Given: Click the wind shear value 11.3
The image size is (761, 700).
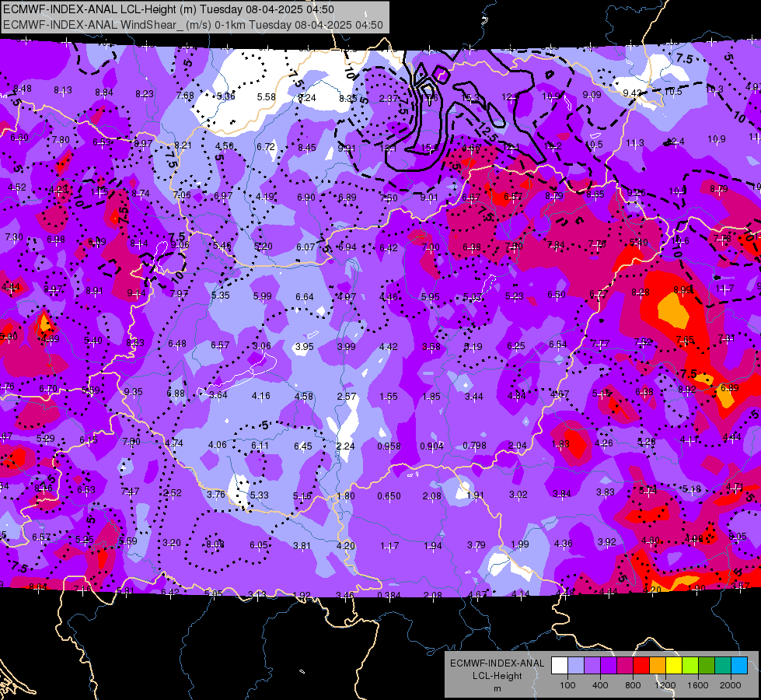Looking at the screenshot, I should [635, 143].
